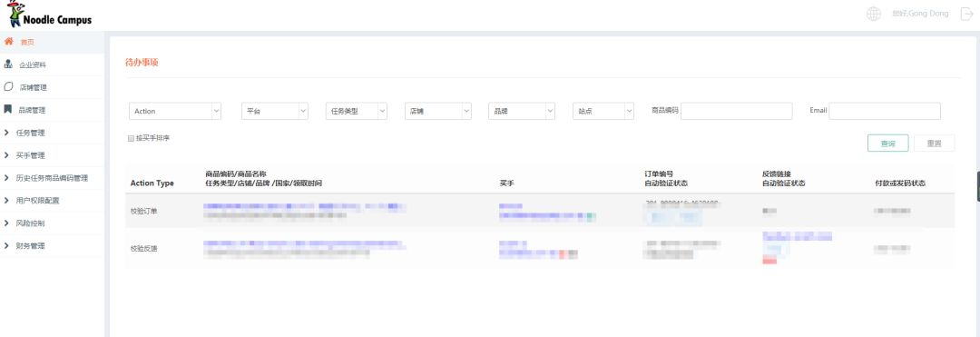Tick the 按买手排序 checkbox

click(131, 138)
